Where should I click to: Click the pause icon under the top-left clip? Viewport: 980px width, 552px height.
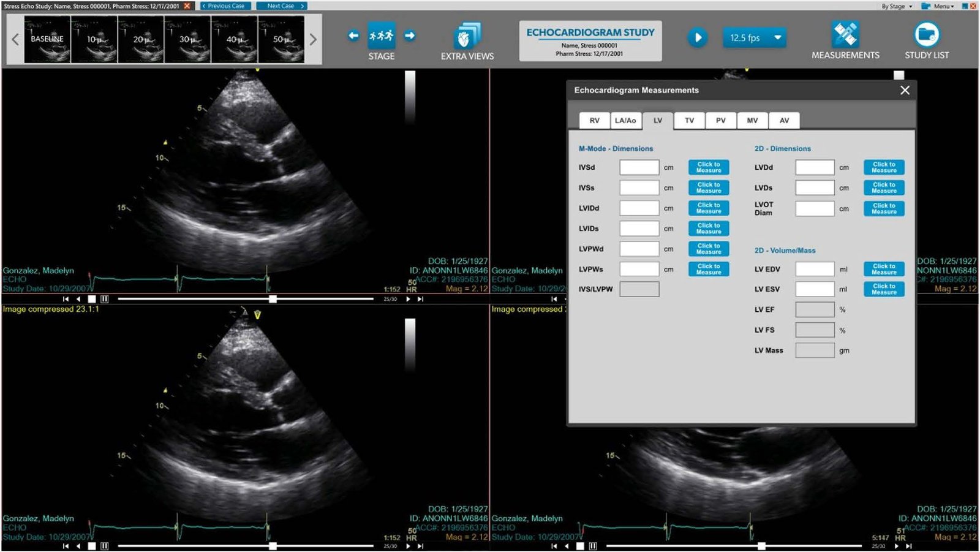pyautogui.click(x=104, y=299)
